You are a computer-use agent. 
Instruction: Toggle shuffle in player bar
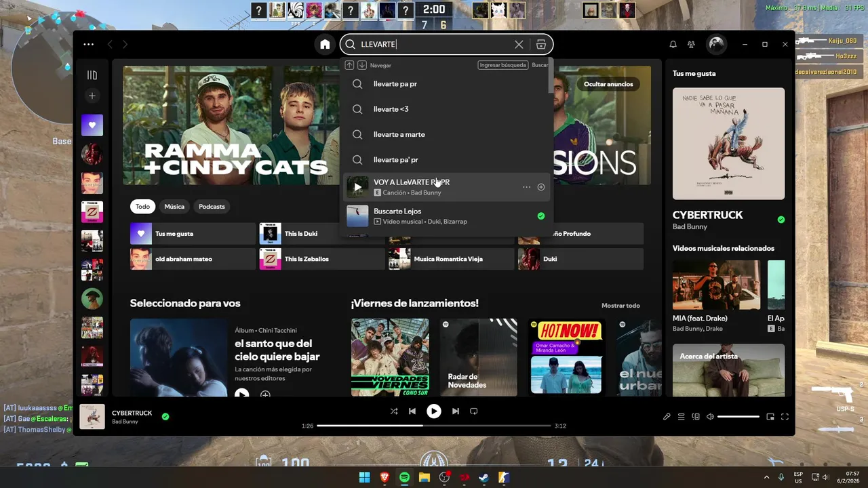click(x=394, y=411)
